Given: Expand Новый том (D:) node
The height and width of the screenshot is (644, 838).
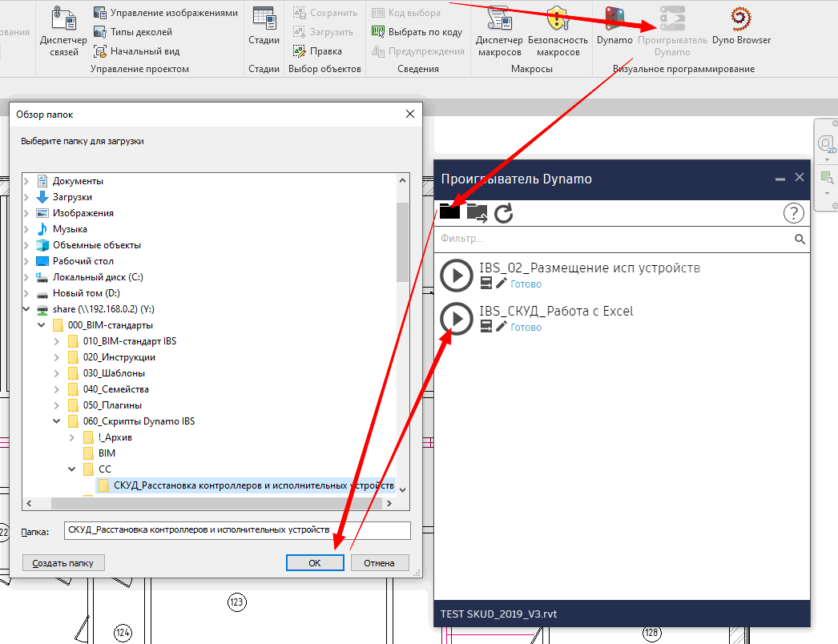Looking at the screenshot, I should [x=26, y=293].
